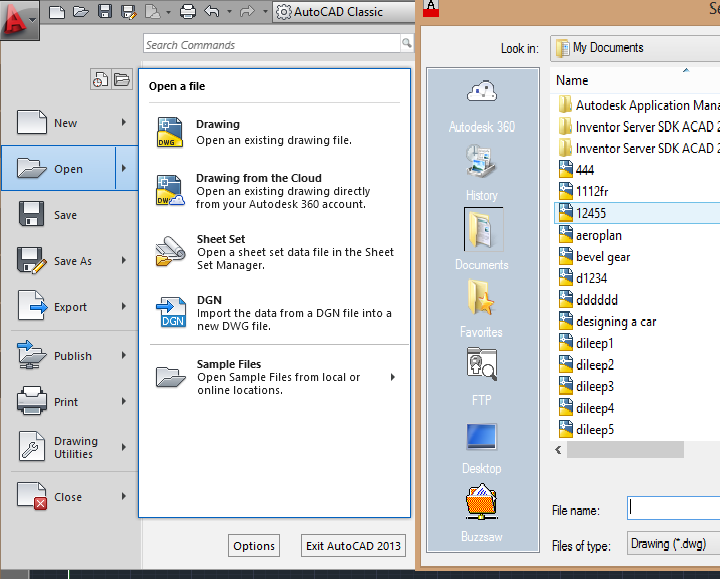720x579 pixels.
Task: Click the Plot printer icon in quick access toolbar
Action: [187, 11]
